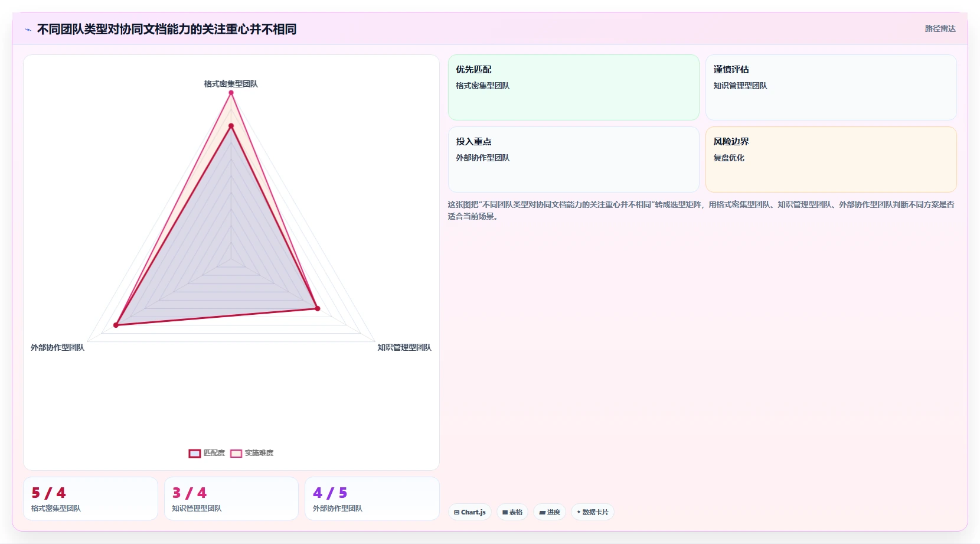Open the 谨慎评估 card
This screenshot has height=544, width=980.
click(831, 87)
